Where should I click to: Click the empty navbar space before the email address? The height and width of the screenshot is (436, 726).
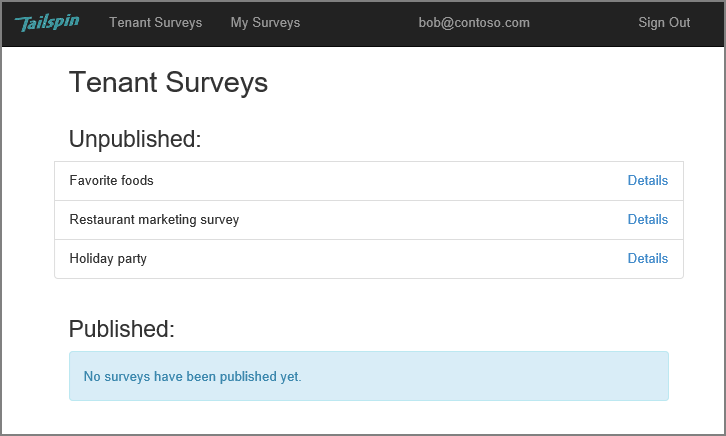(359, 23)
